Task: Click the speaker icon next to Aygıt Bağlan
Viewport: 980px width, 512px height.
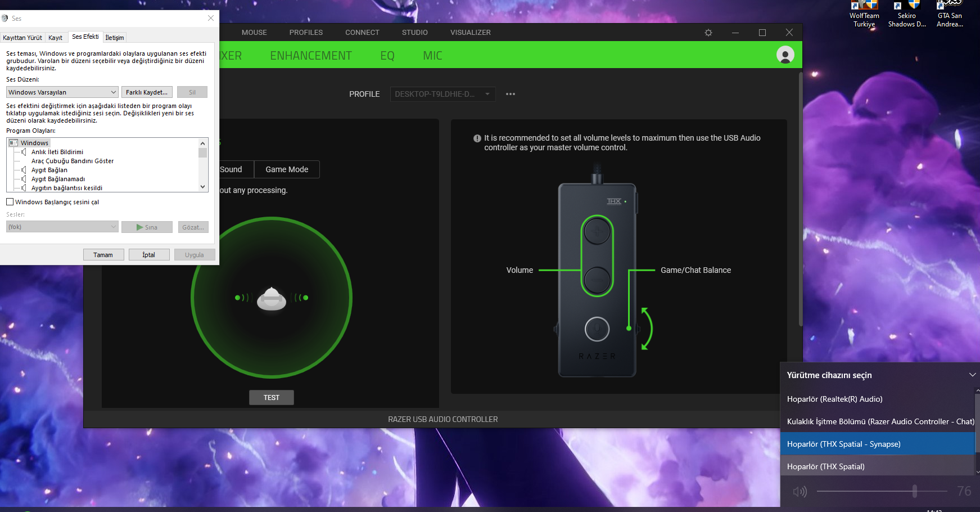Action: click(24, 170)
